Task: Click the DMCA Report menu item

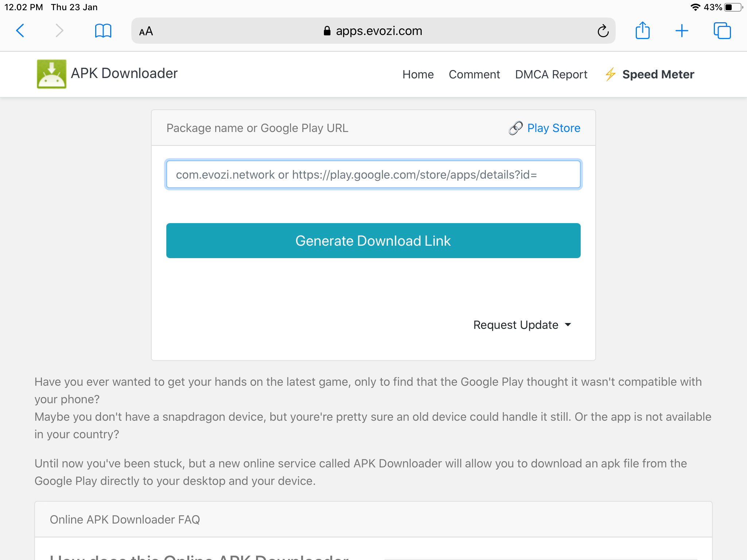Action: (550, 74)
